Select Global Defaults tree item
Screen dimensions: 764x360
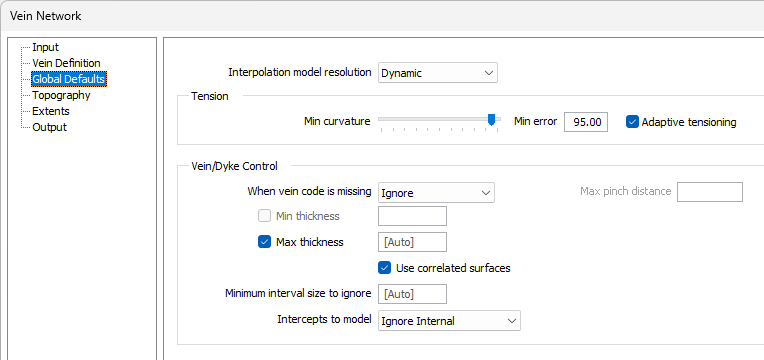click(x=68, y=79)
